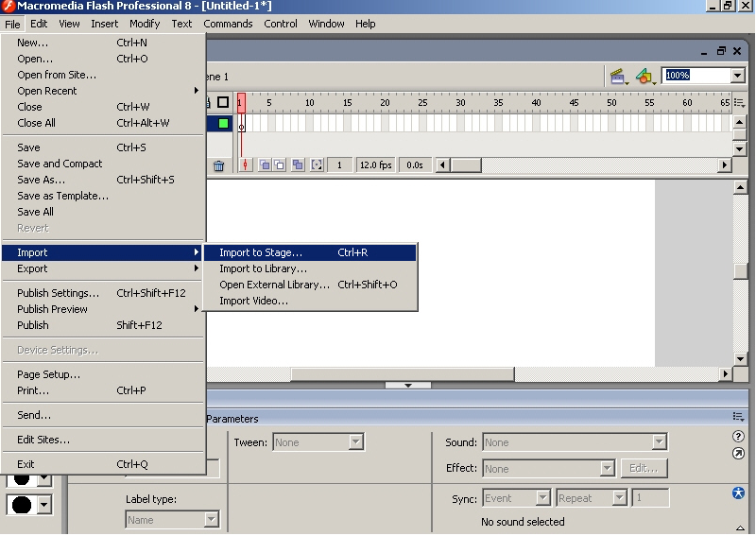Click the zoom percentage input field

click(x=696, y=76)
